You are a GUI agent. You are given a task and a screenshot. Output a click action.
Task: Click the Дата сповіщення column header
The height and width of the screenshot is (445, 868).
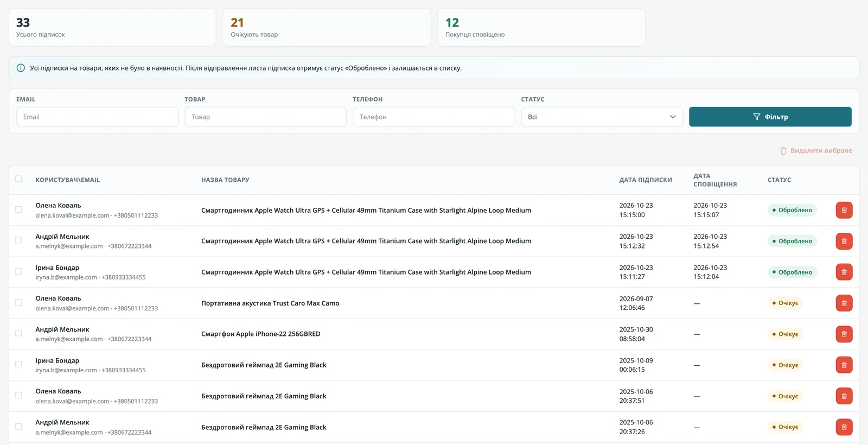click(715, 180)
